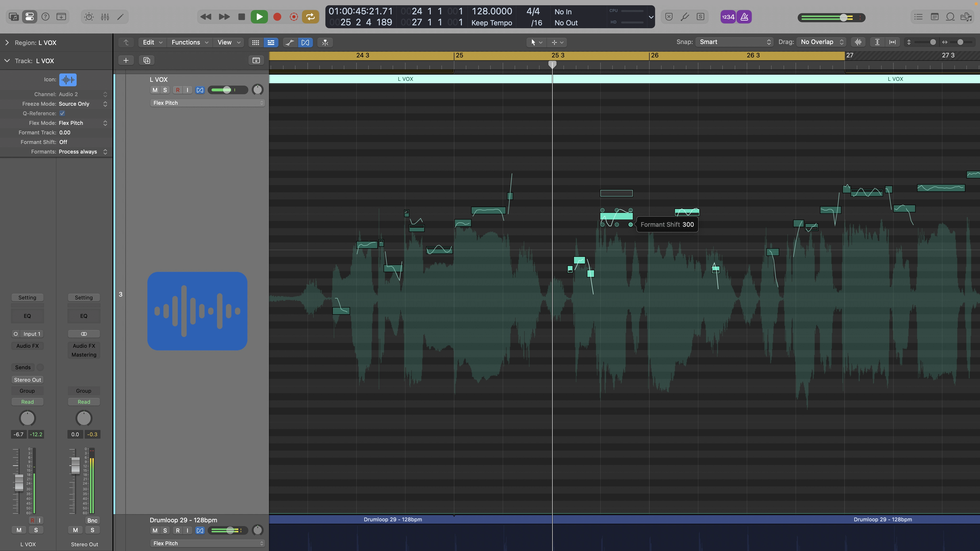Viewport: 980px width, 551px height.
Task: Click the Stereo Out output slot
Action: click(27, 380)
